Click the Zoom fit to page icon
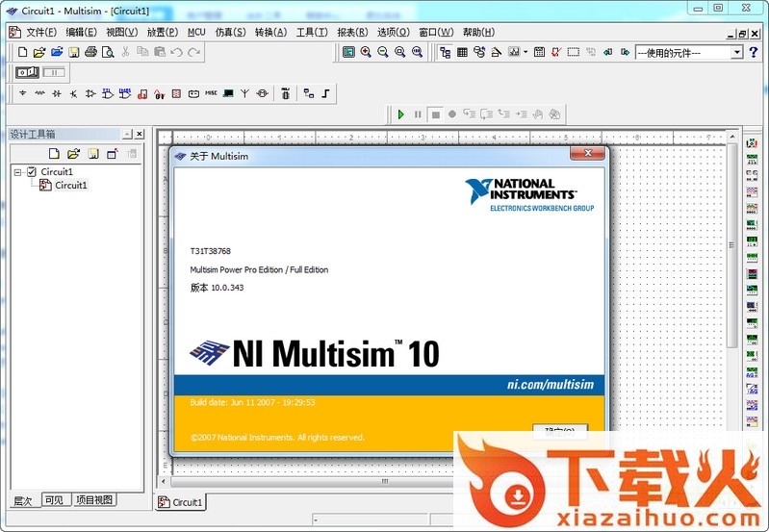 click(x=418, y=52)
